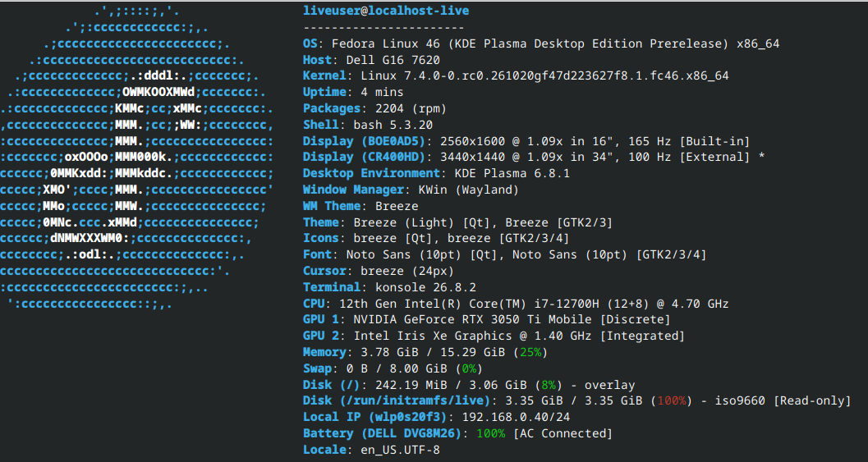This screenshot has width=868, height=462.
Task: Click the Kernel line Linux 7.4.0-0.rc0
Action: tap(516, 75)
